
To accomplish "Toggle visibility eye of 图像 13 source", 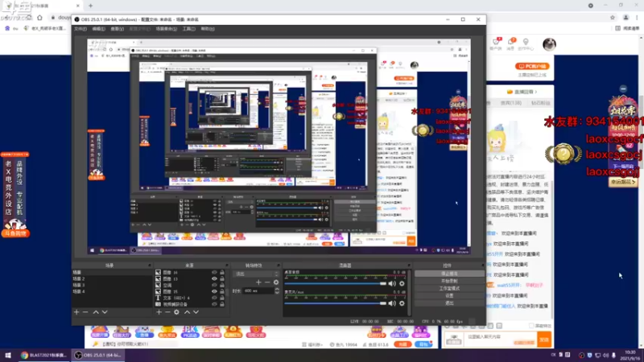I will click(214, 278).
